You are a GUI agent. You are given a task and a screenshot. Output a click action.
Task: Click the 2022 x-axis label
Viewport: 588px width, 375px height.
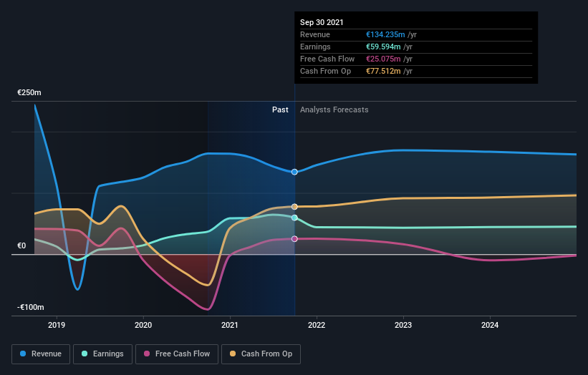(317, 325)
